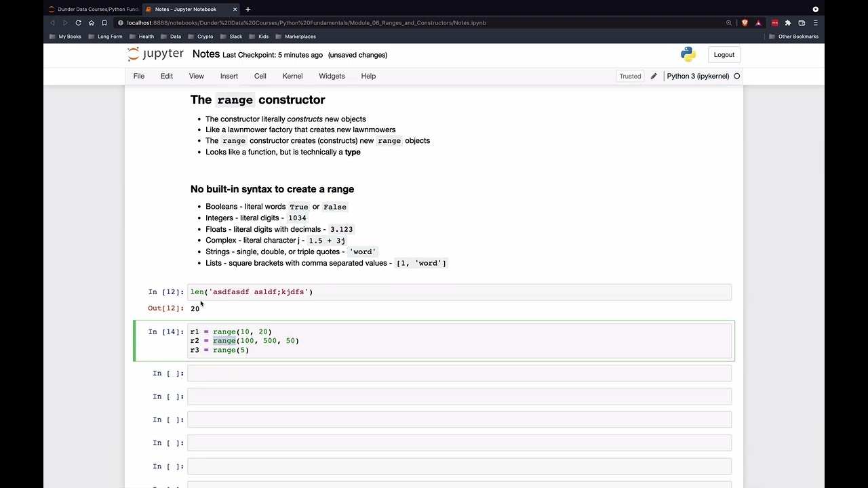Click the Logout button
Viewport: 868px width, 488px height.
coord(724,55)
